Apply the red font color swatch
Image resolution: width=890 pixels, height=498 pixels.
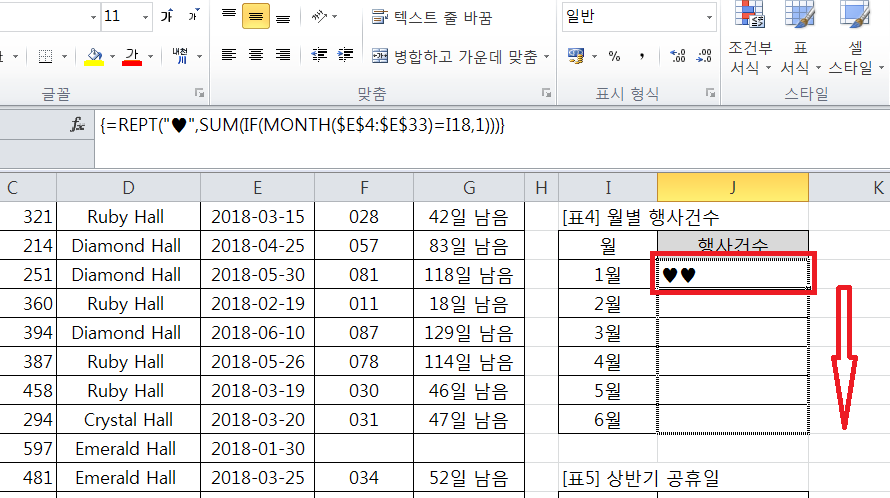pyautogui.click(x=131, y=56)
